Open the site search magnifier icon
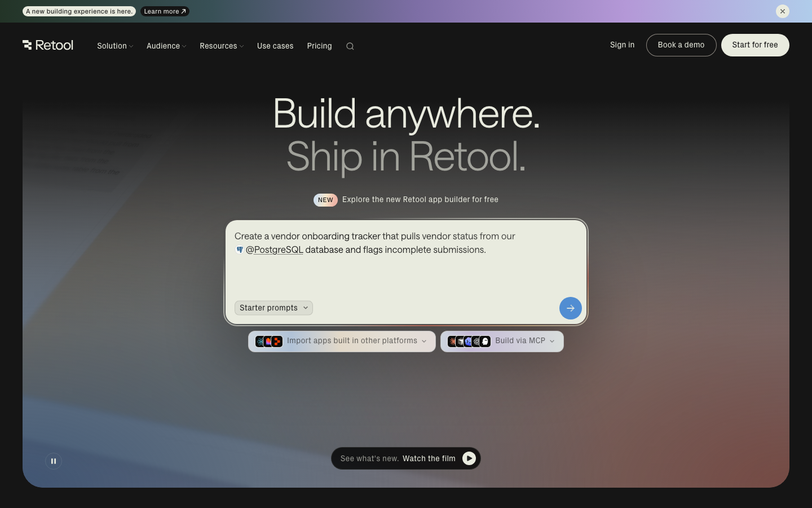This screenshot has height=508, width=812. click(350, 46)
